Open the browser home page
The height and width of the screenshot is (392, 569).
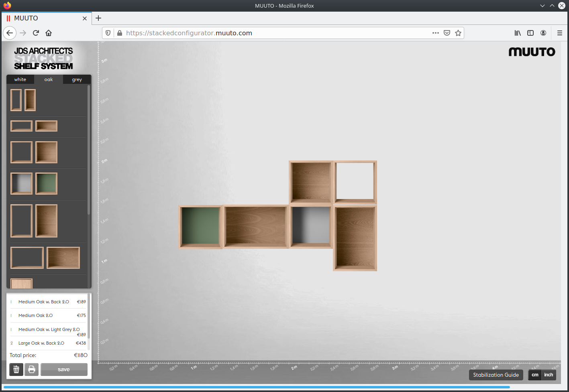pyautogui.click(x=49, y=33)
